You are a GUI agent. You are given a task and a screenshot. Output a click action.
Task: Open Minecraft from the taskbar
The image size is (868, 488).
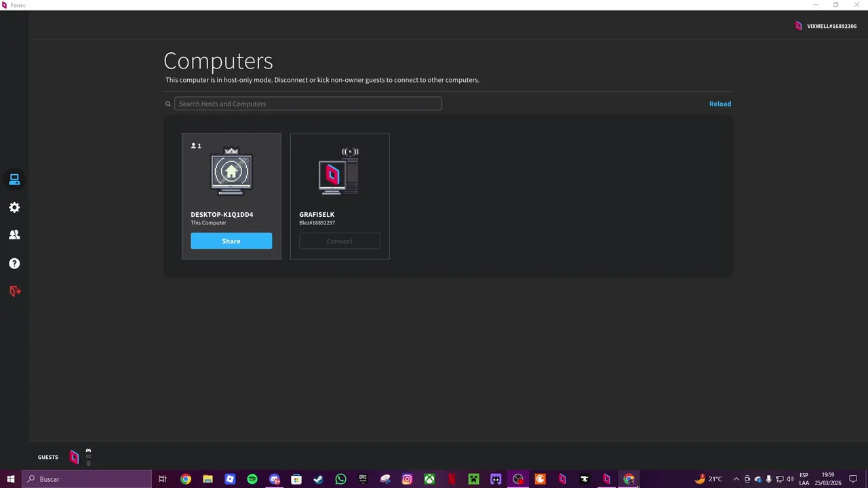(473, 479)
